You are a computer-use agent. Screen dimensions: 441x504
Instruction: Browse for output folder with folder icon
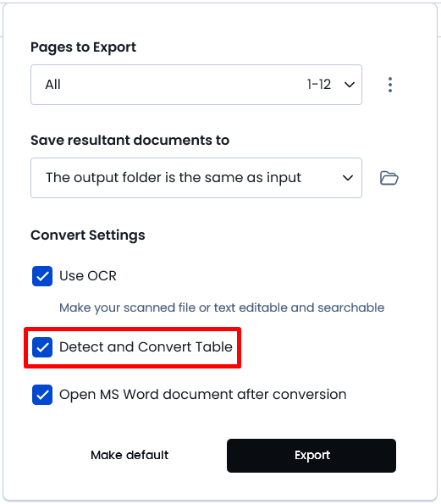click(x=389, y=178)
